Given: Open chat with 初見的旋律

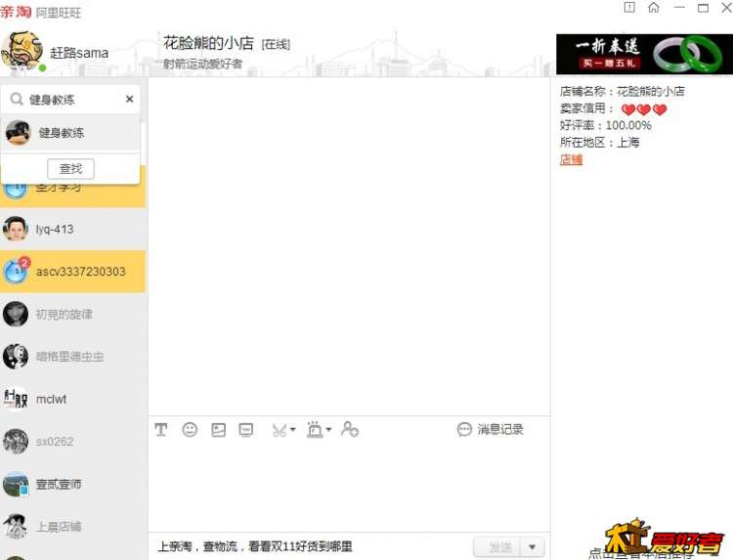Looking at the screenshot, I should (x=73, y=314).
